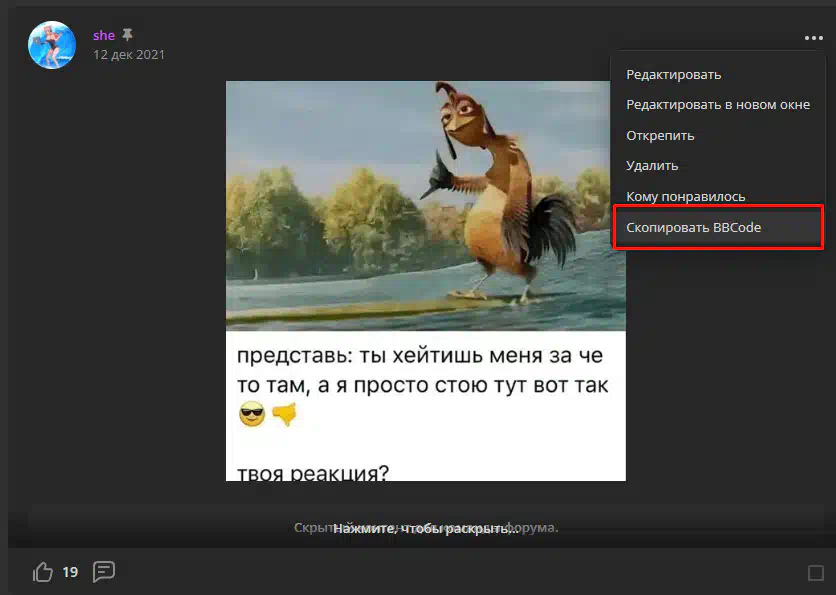Open the rooster meme image
The image size is (836, 595).
pos(425,281)
